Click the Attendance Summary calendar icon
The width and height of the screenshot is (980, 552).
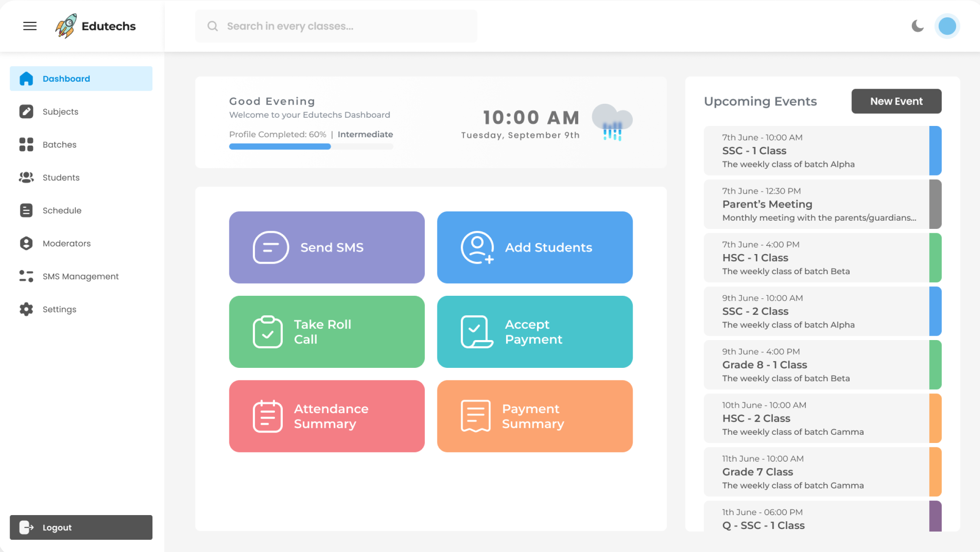click(x=268, y=416)
